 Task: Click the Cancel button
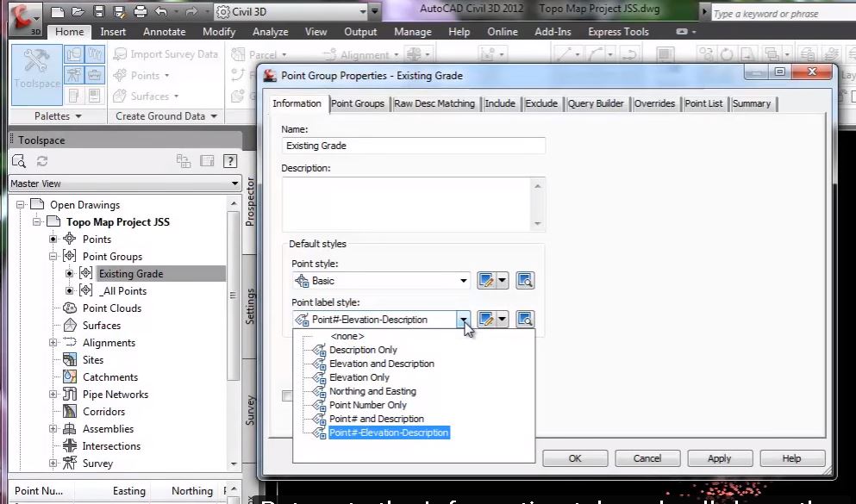pyautogui.click(x=647, y=458)
